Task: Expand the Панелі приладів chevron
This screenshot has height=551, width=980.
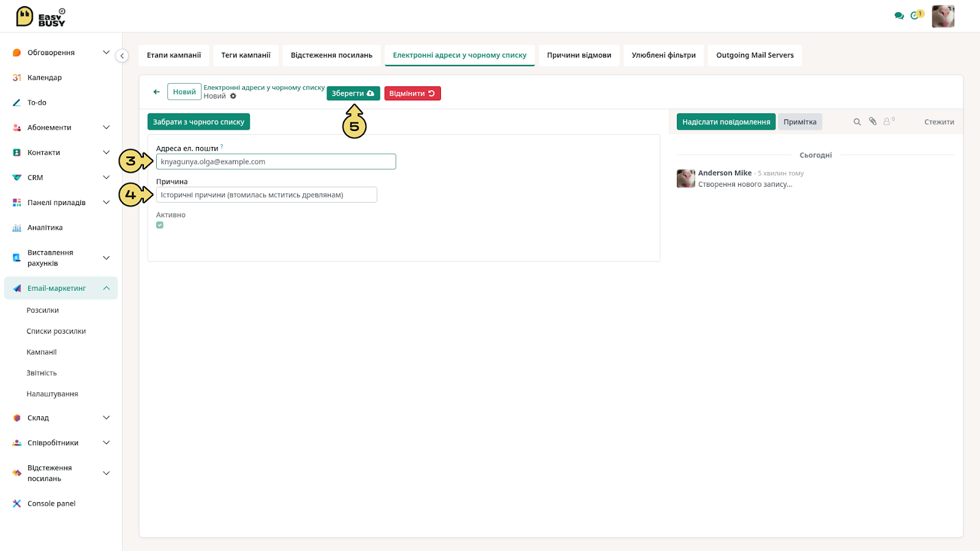Action: tap(106, 203)
